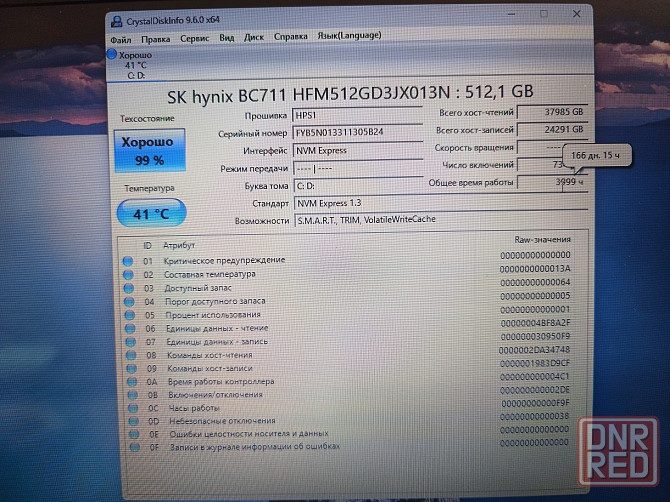670x502 pixels.
Task: Click the firmware field showing HPS1
Action: click(x=357, y=115)
